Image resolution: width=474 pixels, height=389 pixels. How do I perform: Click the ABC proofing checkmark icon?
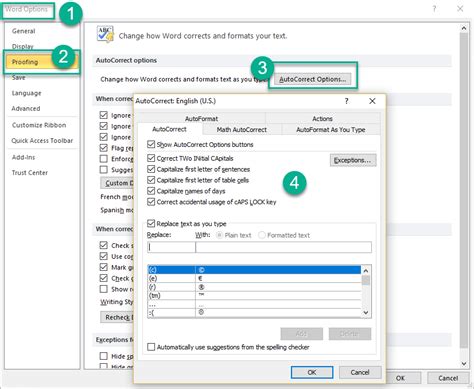[105, 34]
